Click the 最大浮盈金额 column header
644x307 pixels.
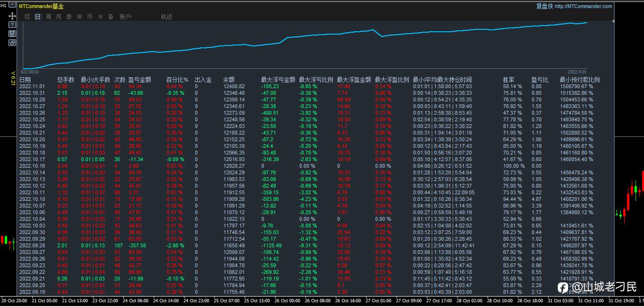click(x=354, y=80)
